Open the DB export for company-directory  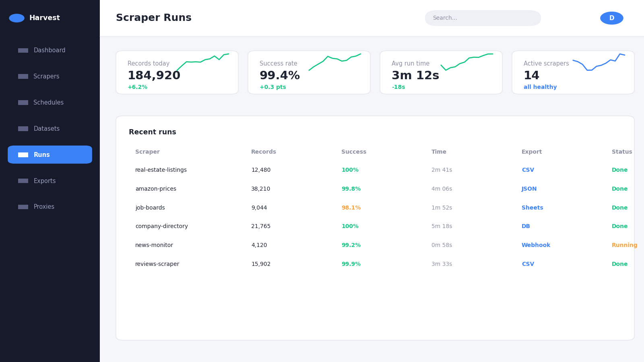526,226
